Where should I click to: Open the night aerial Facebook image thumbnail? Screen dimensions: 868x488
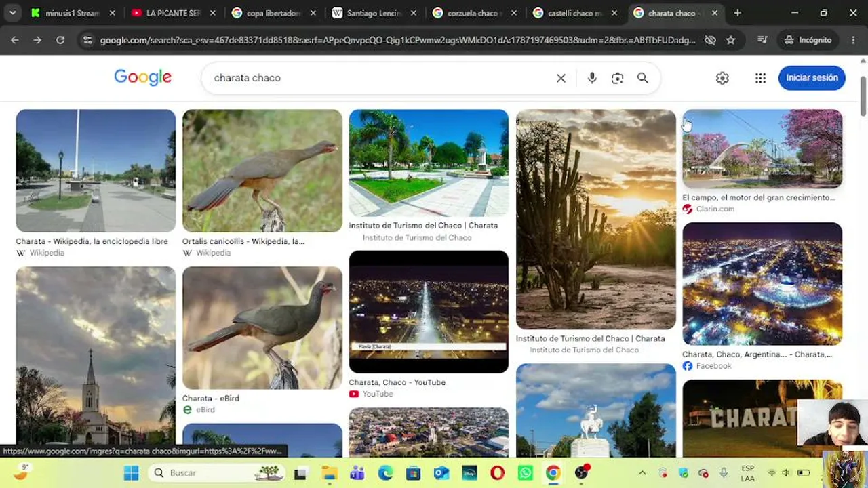click(762, 284)
